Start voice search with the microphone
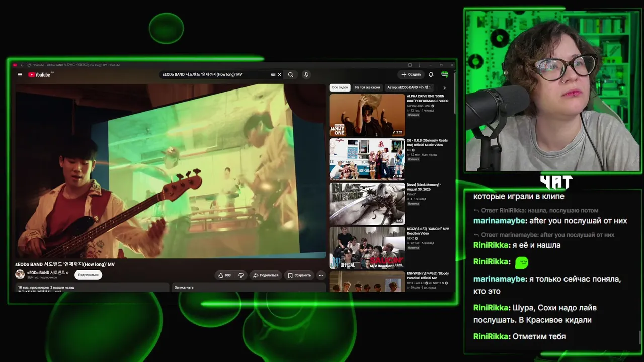The height and width of the screenshot is (362, 644). pos(306,75)
